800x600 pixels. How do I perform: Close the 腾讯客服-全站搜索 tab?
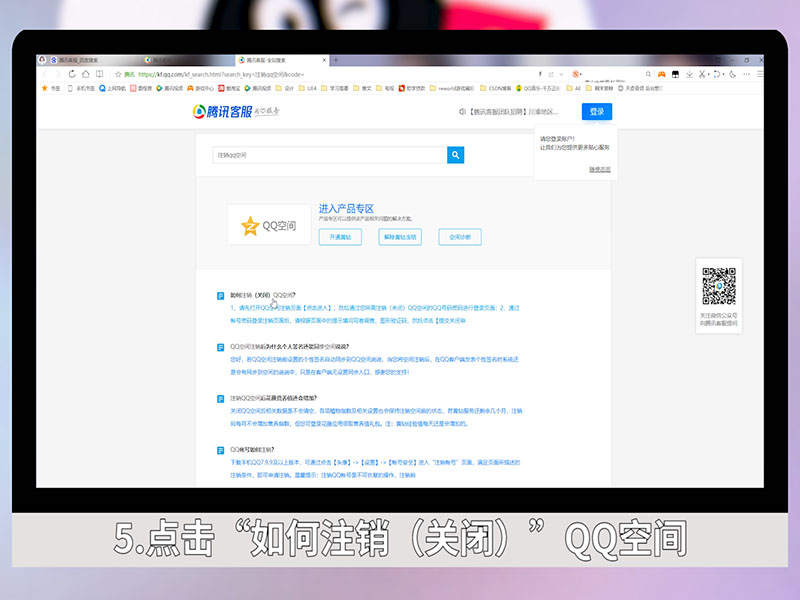324,60
